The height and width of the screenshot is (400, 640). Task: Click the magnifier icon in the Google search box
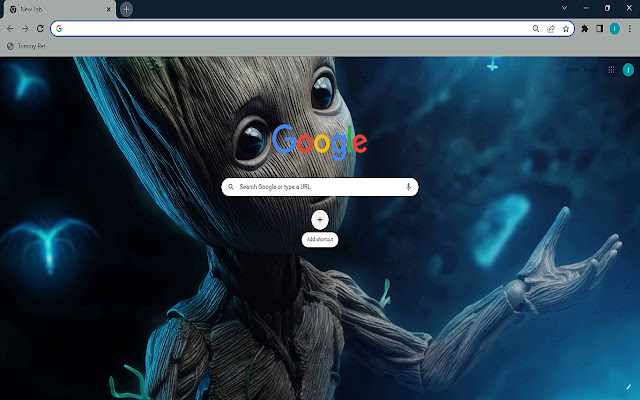231,187
